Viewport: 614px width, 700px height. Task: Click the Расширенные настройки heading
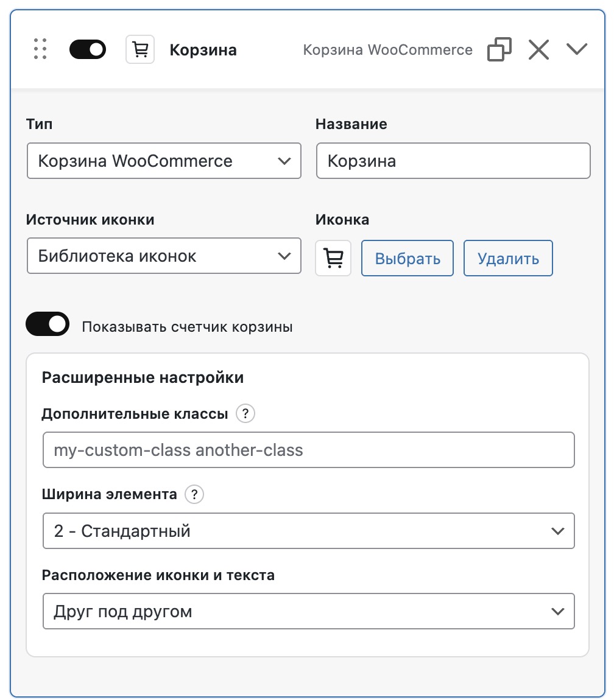(143, 377)
